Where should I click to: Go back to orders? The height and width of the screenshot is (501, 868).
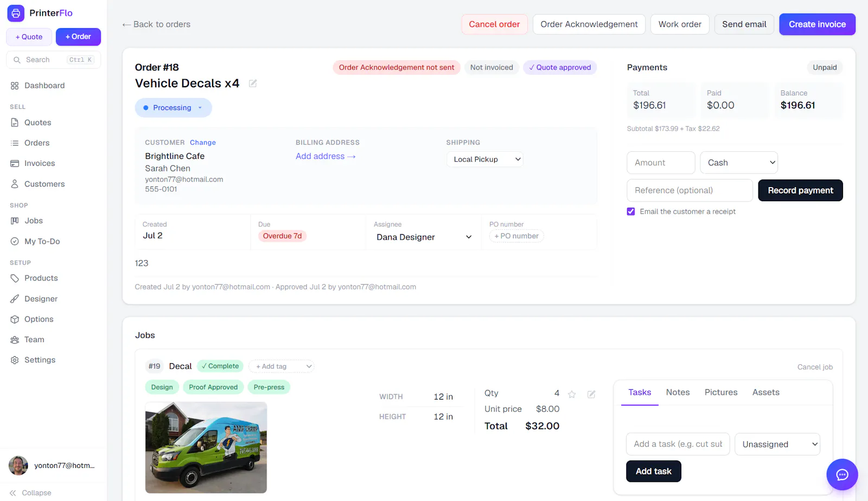156,24
